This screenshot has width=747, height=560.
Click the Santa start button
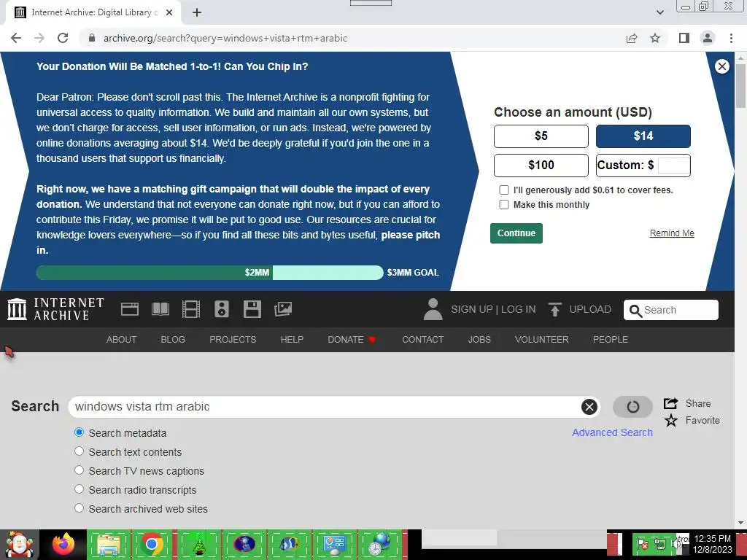tap(19, 544)
